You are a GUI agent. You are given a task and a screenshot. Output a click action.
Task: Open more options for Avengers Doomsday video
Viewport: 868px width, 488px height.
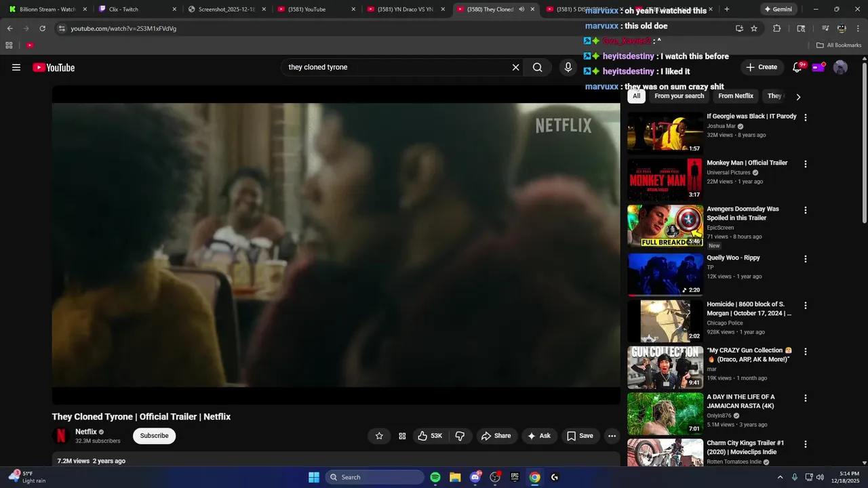806,210
